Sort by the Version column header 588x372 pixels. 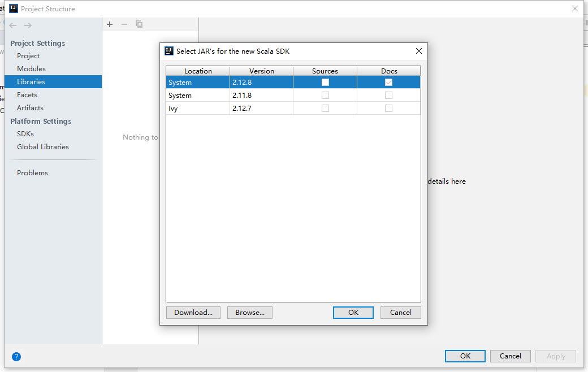click(x=261, y=71)
